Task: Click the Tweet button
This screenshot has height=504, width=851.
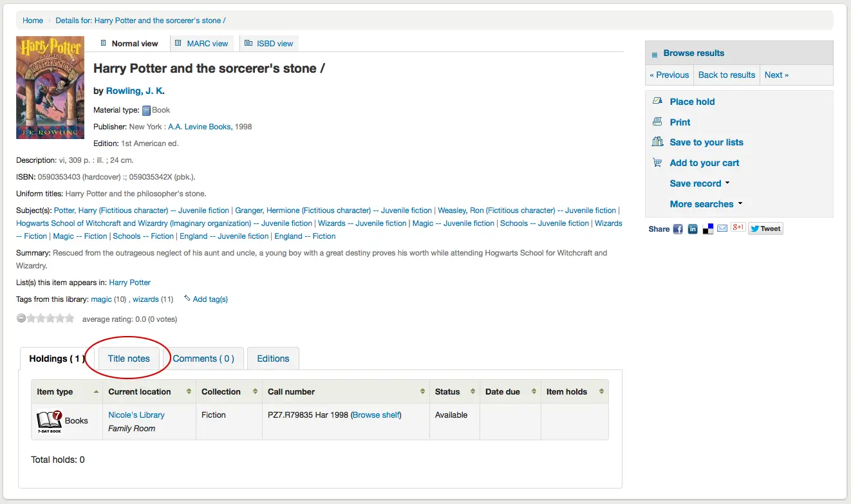Action: 766,229
